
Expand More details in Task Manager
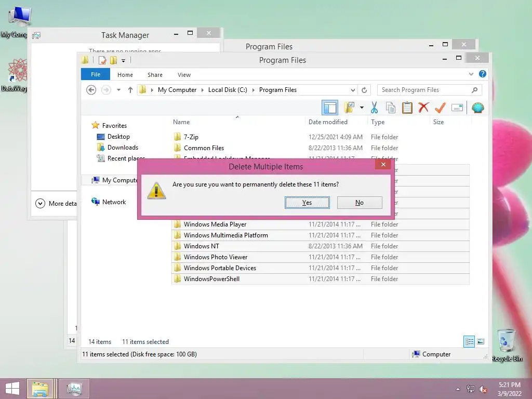(x=56, y=204)
